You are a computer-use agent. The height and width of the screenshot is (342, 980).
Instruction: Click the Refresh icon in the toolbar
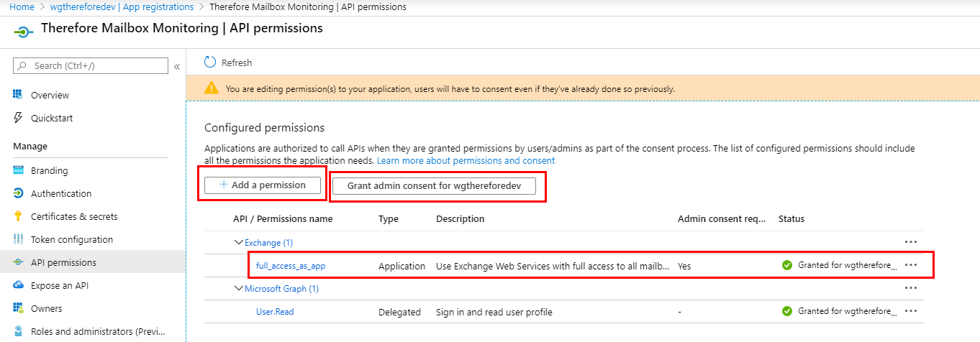coord(210,63)
